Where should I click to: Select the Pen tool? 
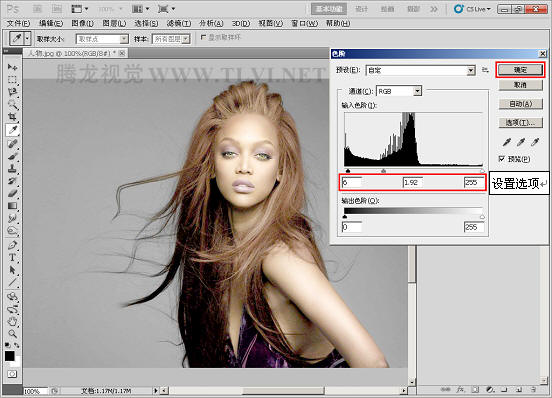tap(12, 245)
